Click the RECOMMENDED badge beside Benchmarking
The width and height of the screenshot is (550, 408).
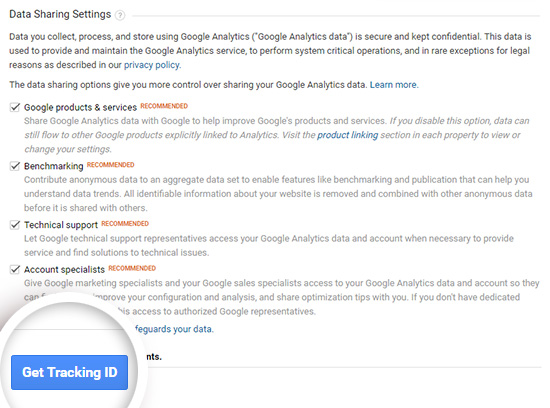pos(110,165)
